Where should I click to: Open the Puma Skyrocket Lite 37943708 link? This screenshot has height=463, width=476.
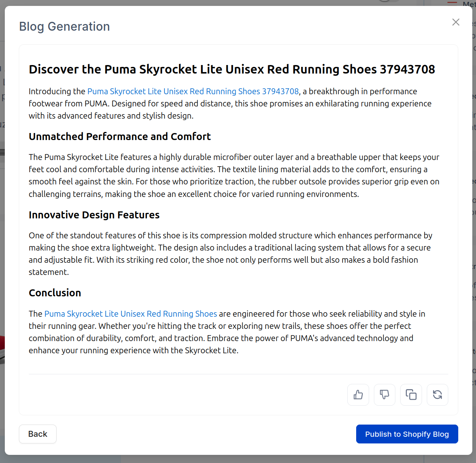point(193,91)
